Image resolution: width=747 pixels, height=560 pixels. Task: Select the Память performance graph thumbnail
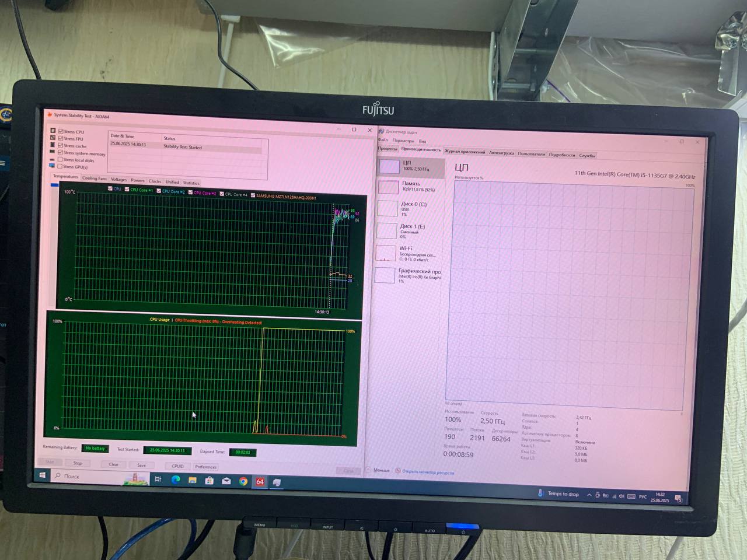coord(389,187)
